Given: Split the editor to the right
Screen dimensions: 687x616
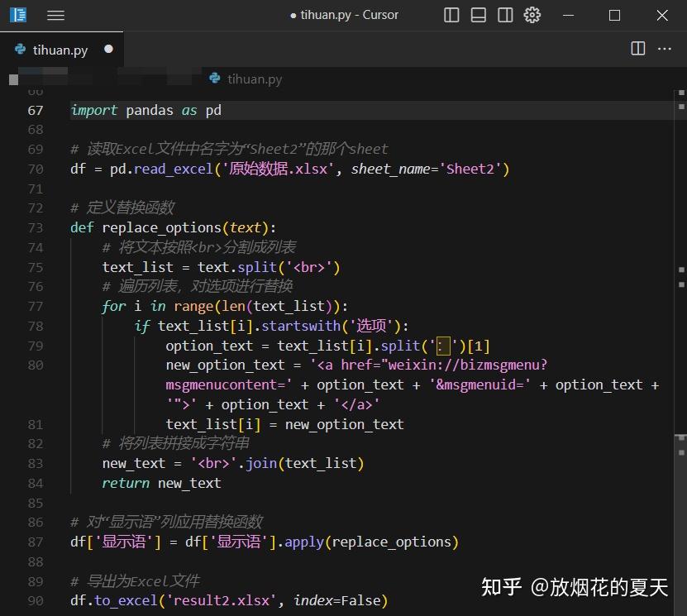Looking at the screenshot, I should tap(637, 49).
